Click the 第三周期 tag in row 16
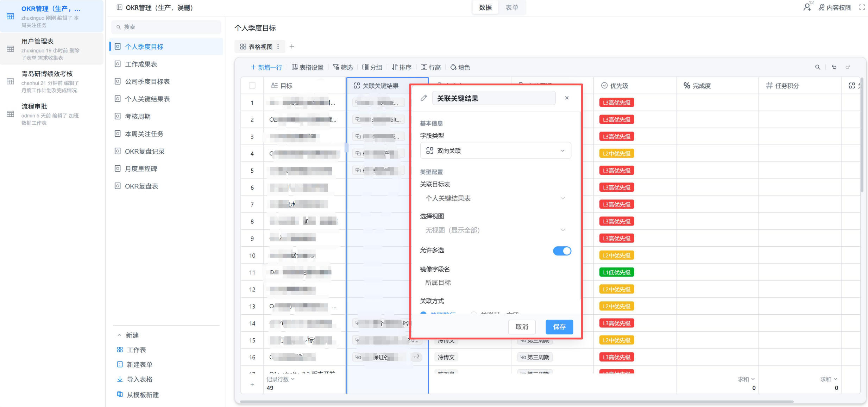 (535, 357)
